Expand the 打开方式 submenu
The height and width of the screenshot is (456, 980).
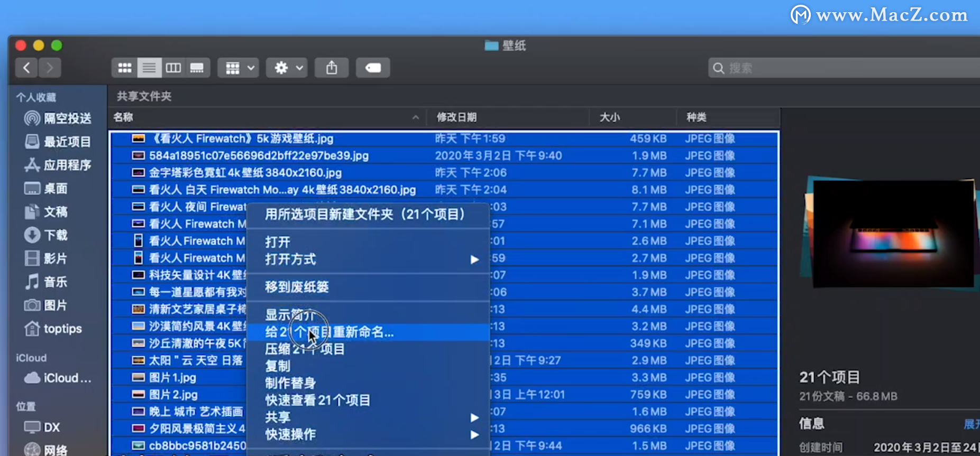point(368,259)
